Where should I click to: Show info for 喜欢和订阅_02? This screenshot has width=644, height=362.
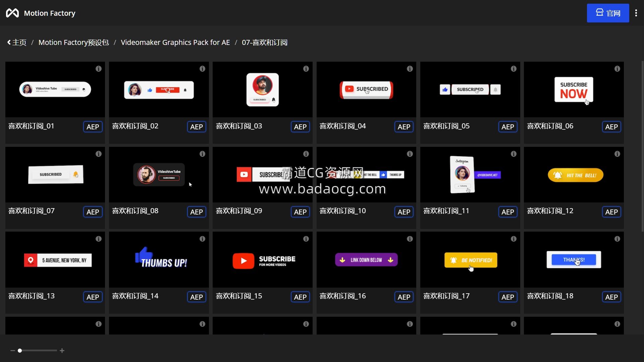[x=202, y=69]
